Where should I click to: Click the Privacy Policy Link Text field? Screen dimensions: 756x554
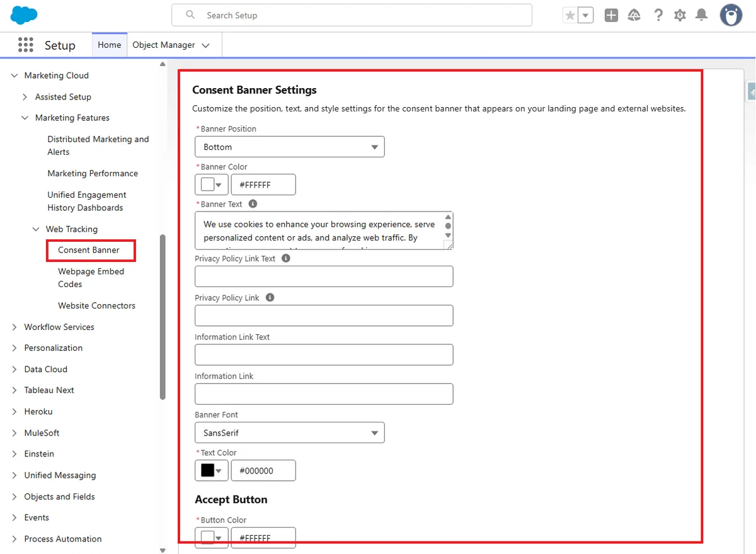[x=324, y=276]
